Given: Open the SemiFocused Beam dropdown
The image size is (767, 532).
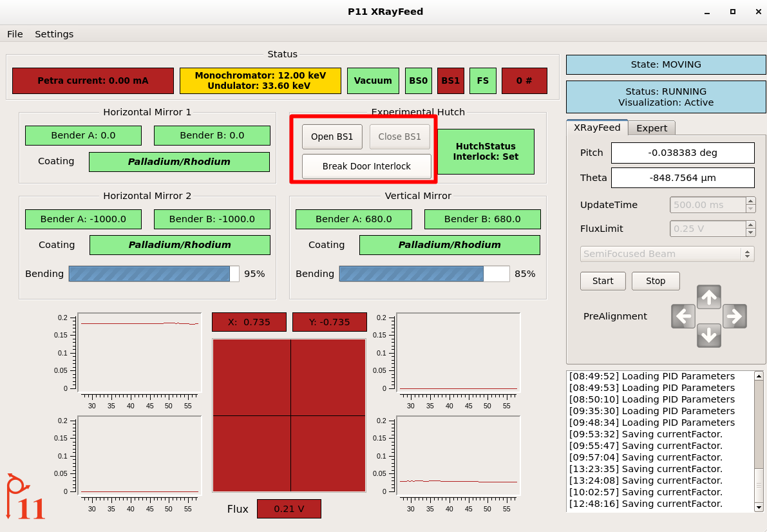Looking at the screenshot, I should point(667,254).
